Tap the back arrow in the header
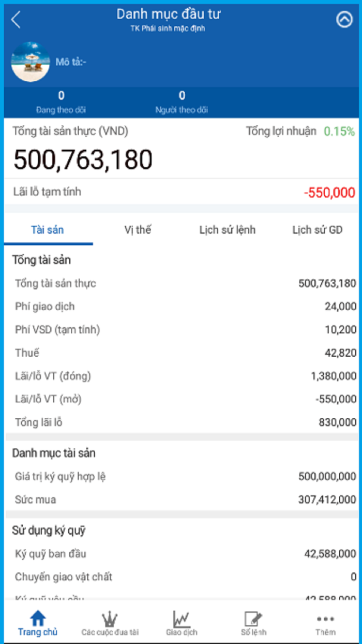This screenshot has height=644, width=362. pyautogui.click(x=14, y=20)
